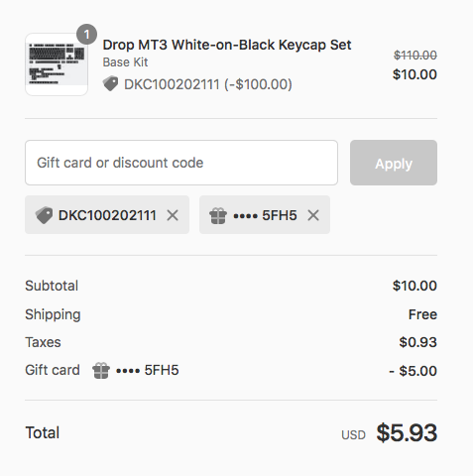Click the discount tag icon under Base Kit

[110, 83]
